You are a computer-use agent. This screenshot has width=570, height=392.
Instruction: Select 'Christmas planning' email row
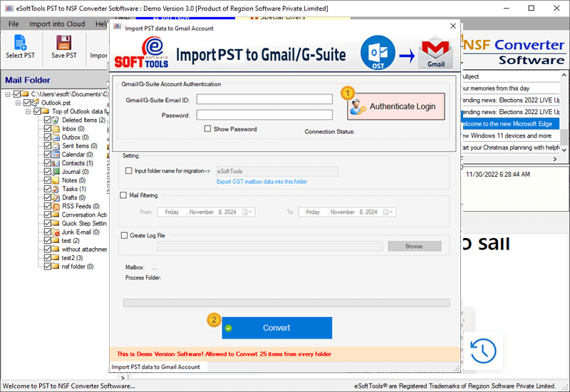pos(510,148)
